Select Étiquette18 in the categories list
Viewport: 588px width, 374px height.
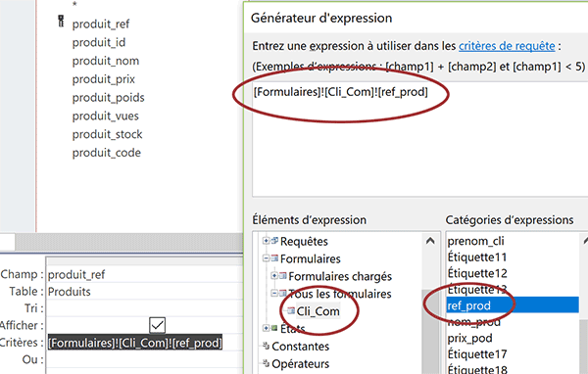477,369
